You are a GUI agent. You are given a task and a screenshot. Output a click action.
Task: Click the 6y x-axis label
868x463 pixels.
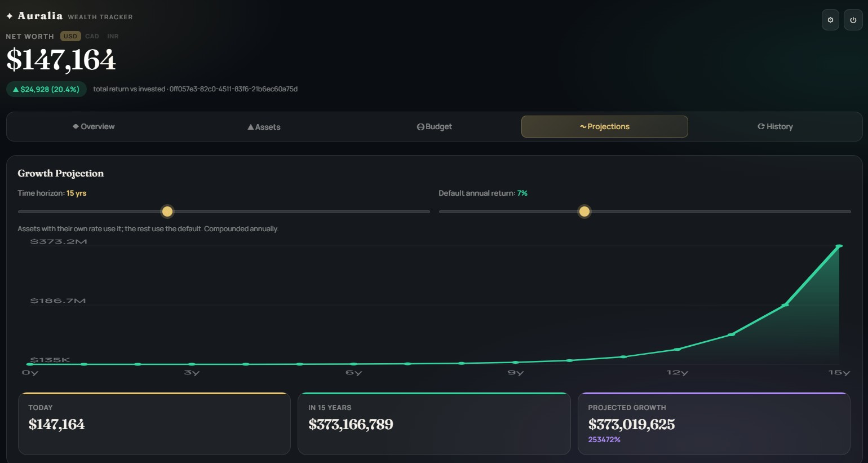click(x=353, y=373)
